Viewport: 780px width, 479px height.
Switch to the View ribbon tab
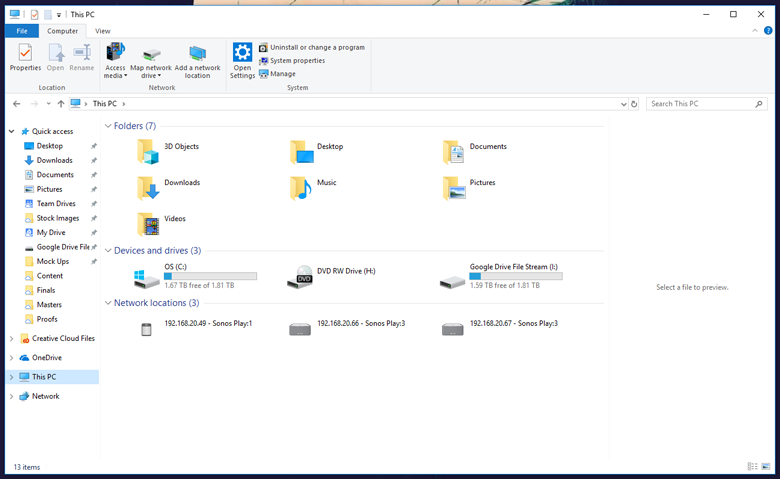[x=103, y=31]
